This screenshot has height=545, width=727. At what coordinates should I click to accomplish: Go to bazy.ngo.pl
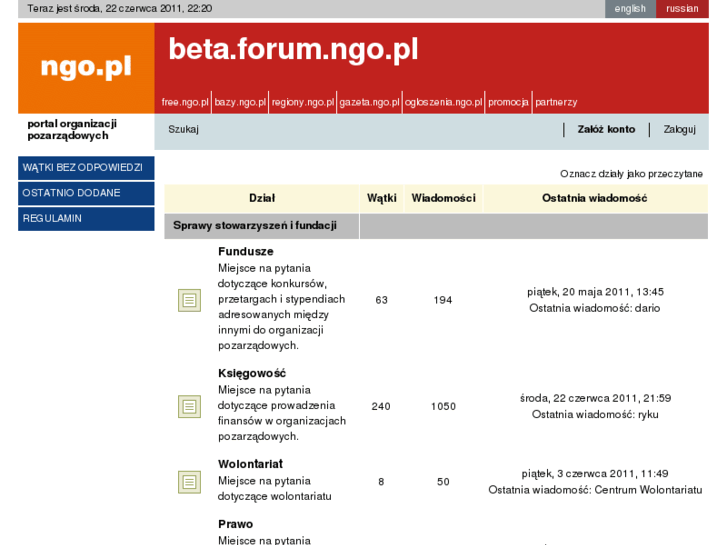click(240, 102)
